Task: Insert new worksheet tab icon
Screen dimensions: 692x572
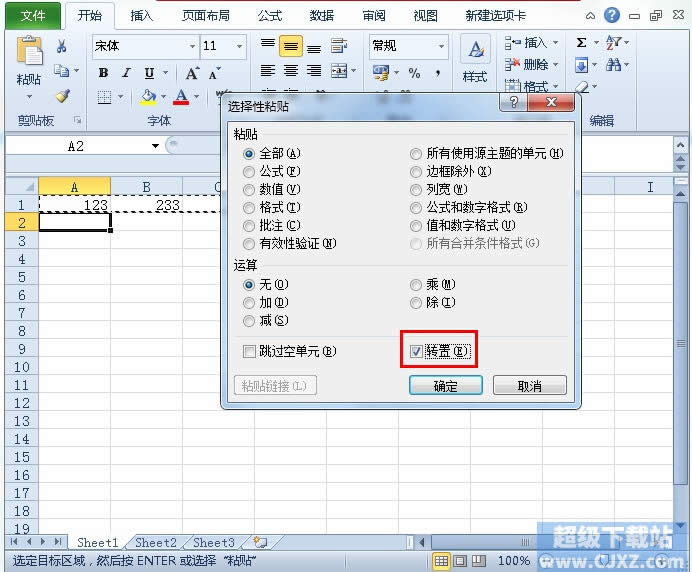Action: pyautogui.click(x=260, y=542)
